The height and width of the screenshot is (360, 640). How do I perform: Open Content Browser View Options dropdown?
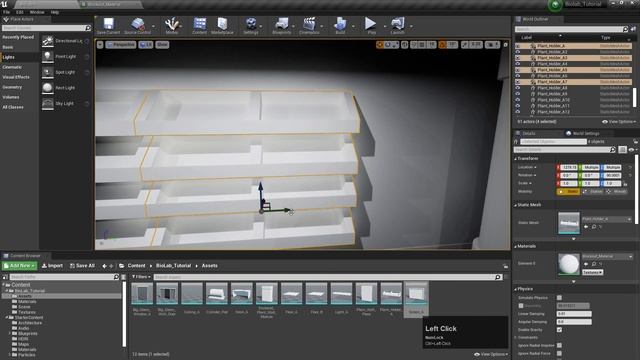(491, 354)
